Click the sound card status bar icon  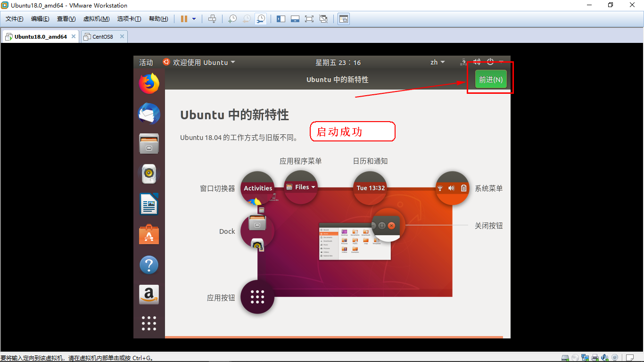tap(604, 358)
